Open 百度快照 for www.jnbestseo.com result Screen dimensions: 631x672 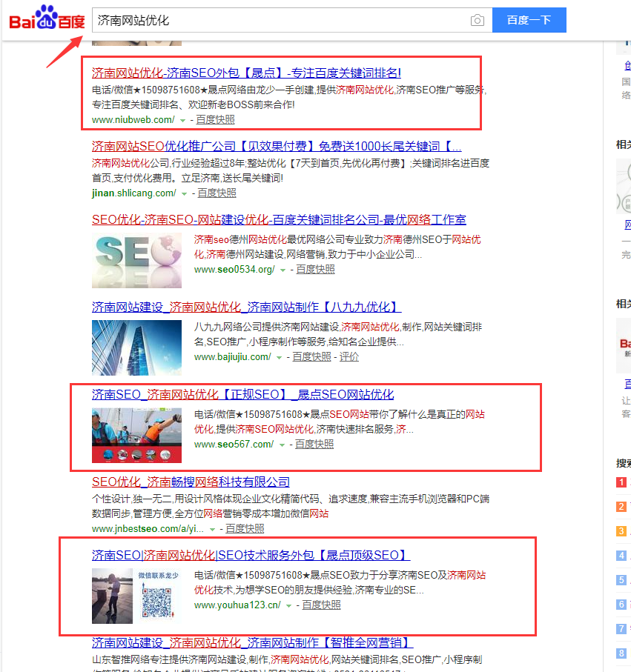click(245, 528)
